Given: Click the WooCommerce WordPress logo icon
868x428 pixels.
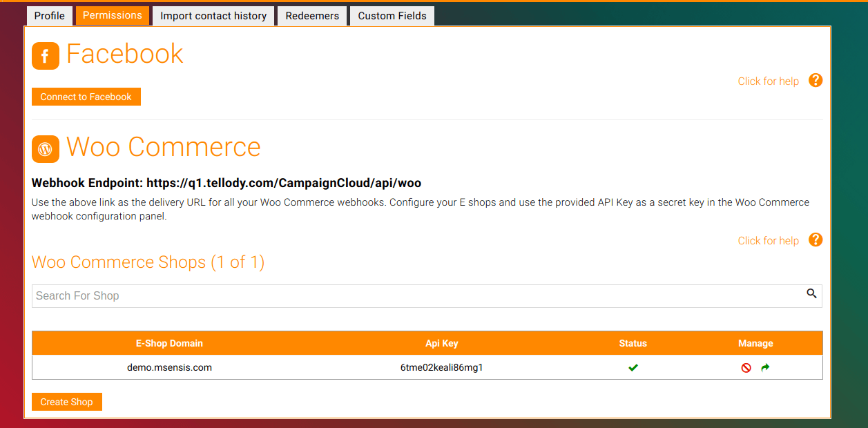Looking at the screenshot, I should point(46,149).
